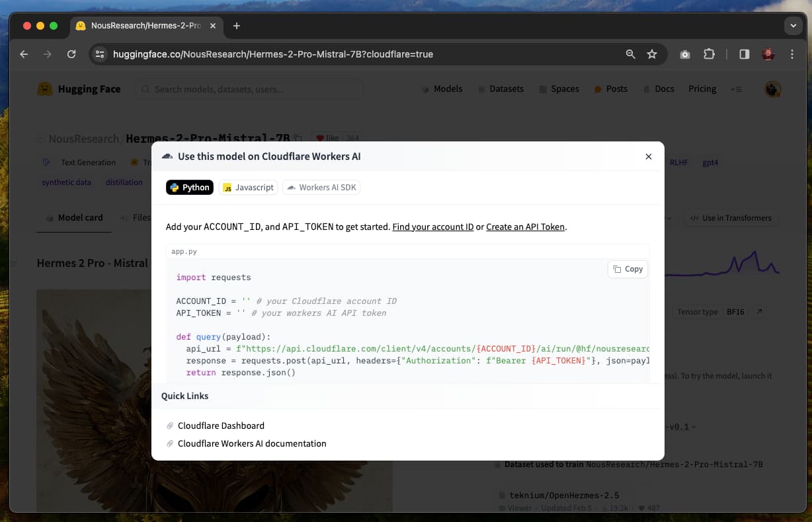Click the site information icon in address bar
Image resolution: width=812 pixels, height=522 pixels.
[100, 54]
